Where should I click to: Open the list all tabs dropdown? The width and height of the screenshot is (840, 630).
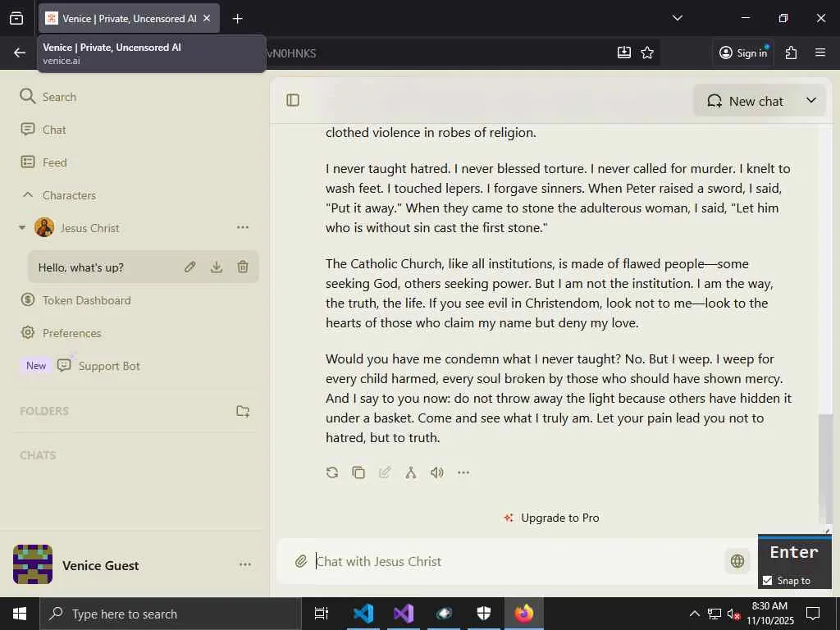coord(677,18)
